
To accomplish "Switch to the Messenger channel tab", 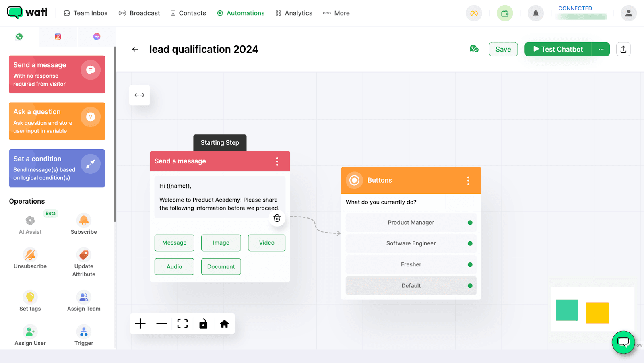I will pos(97,37).
